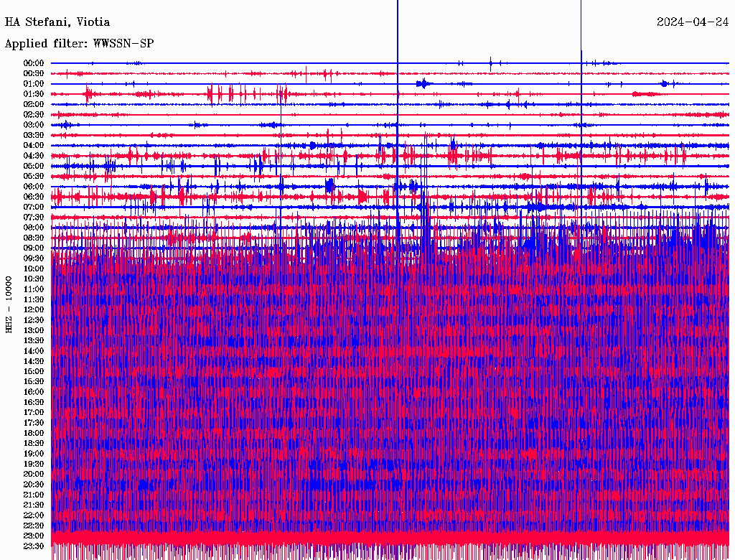The height and width of the screenshot is (560, 735).
Task: Click the 08:30 time label
Action: click(34, 238)
